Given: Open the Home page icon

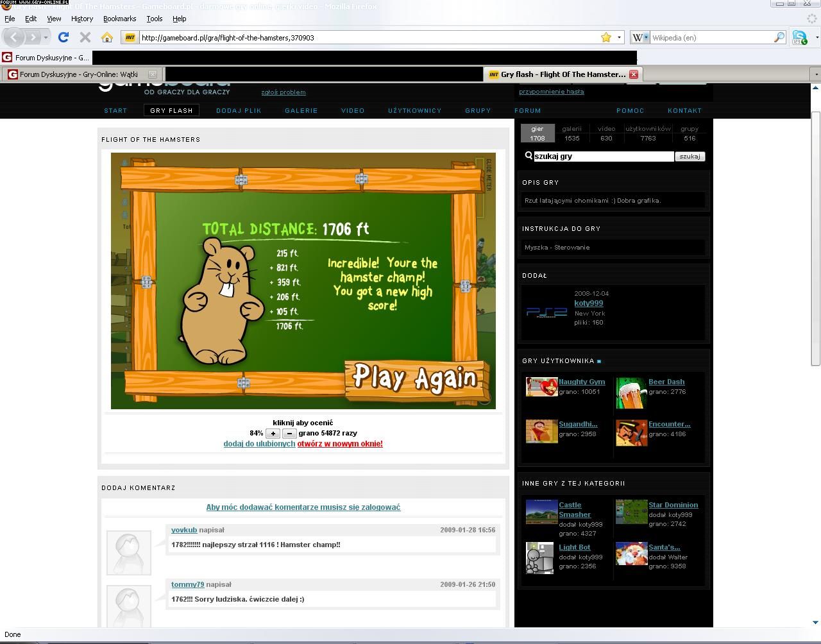Looking at the screenshot, I should click(107, 37).
